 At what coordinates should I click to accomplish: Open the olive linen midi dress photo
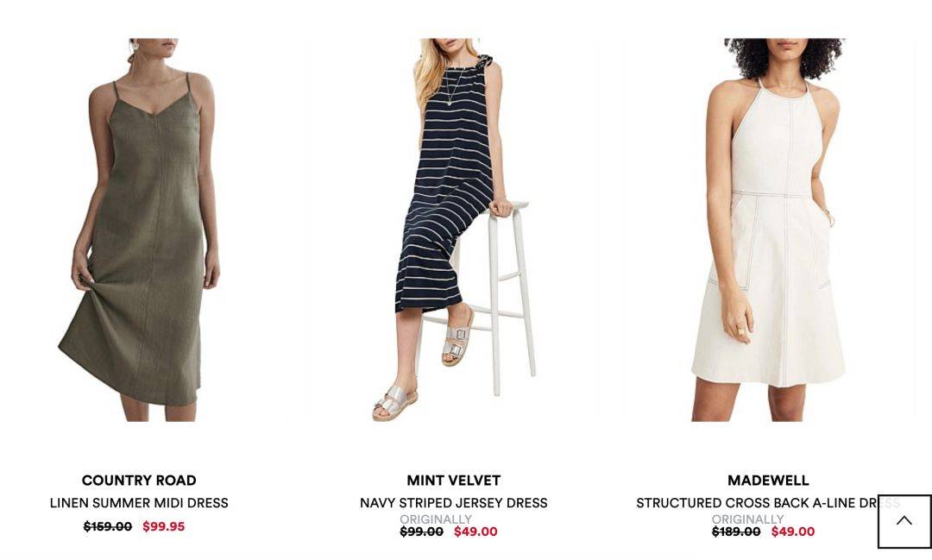coord(139,230)
